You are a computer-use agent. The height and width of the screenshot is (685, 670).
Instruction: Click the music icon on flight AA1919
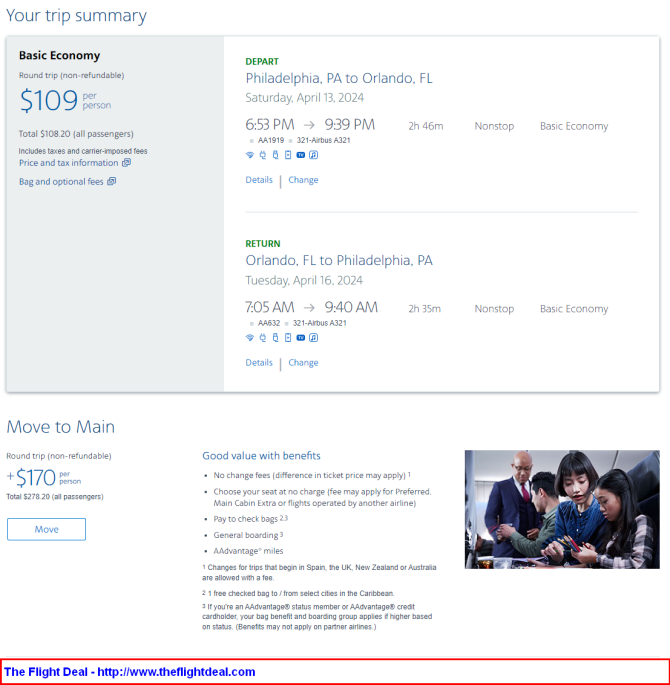(x=314, y=155)
